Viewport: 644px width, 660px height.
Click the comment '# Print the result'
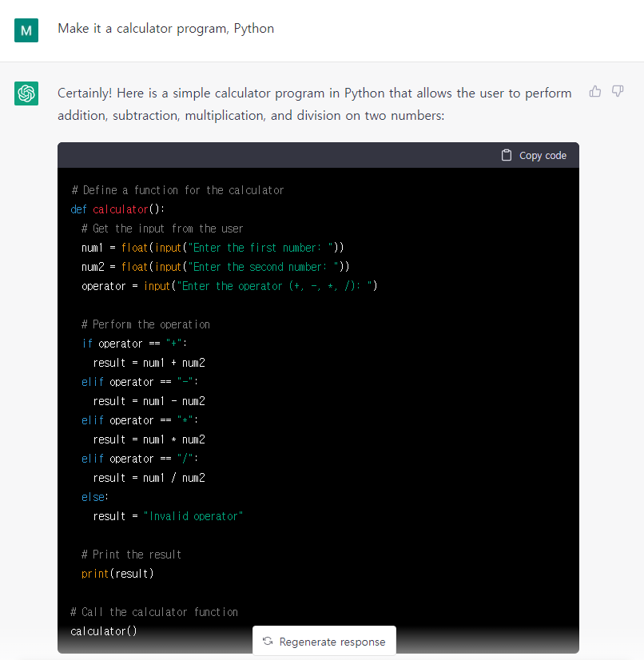click(x=131, y=555)
